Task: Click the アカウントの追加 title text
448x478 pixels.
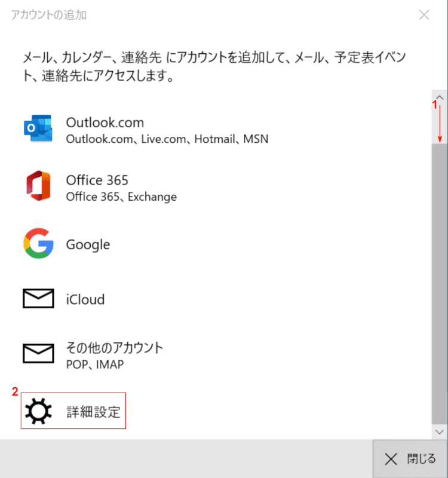Action: [x=49, y=14]
